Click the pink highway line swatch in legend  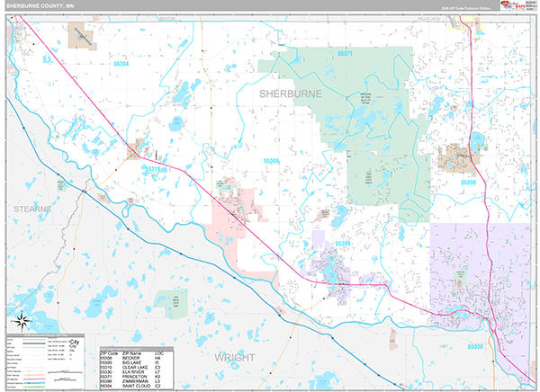[34, 379]
